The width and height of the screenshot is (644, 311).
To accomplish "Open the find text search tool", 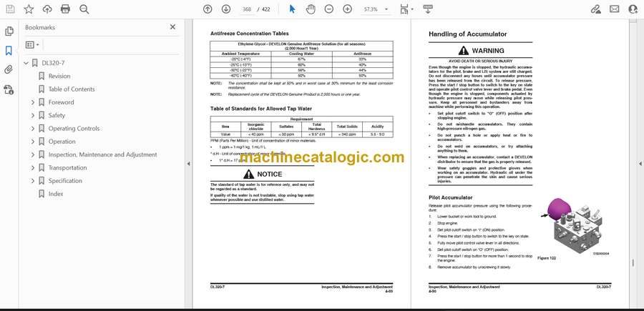I will pos(84,9).
